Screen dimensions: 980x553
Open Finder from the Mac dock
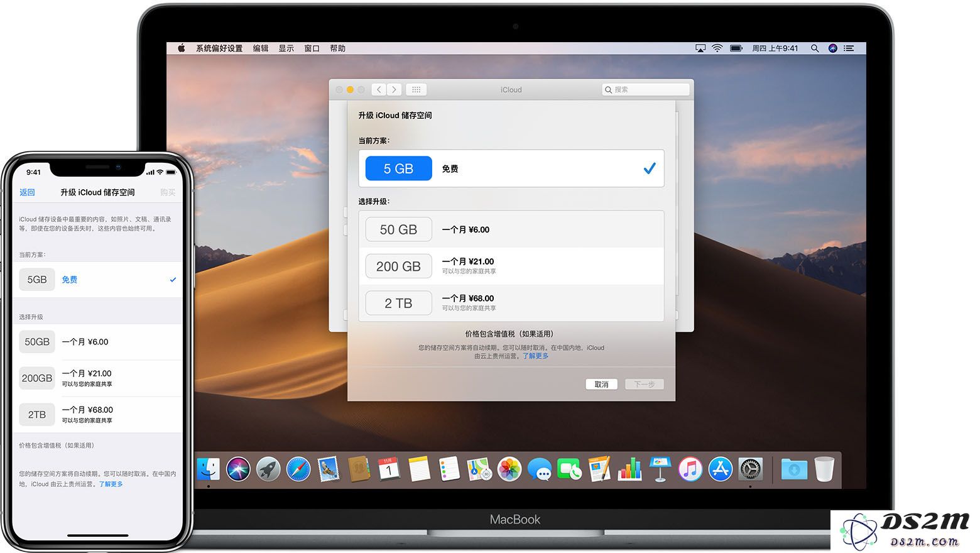point(208,469)
